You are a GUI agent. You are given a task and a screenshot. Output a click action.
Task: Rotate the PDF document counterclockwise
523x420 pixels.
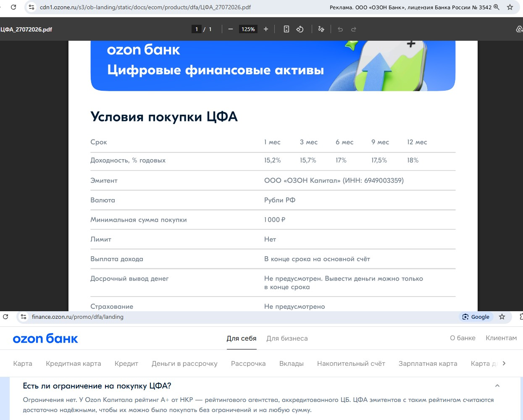pos(300,29)
